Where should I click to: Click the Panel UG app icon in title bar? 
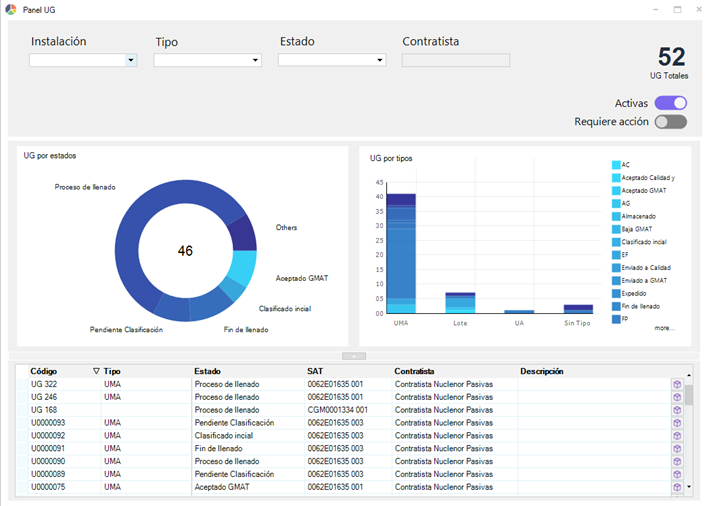(x=10, y=9)
